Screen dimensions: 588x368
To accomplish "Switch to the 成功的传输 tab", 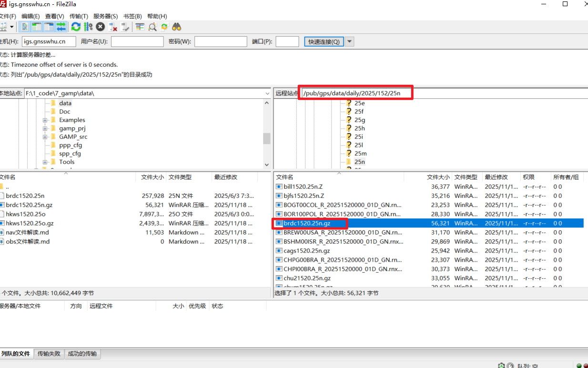I will [82, 354].
